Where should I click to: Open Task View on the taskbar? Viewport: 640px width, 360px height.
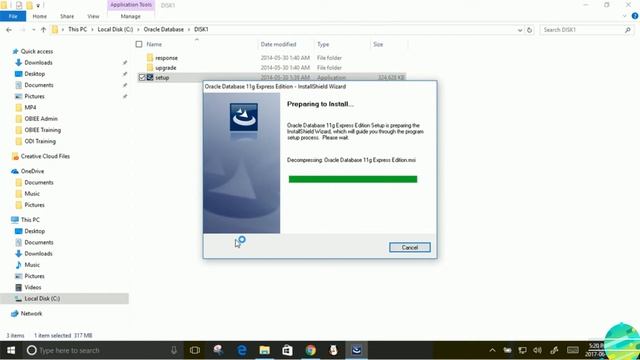[195, 350]
